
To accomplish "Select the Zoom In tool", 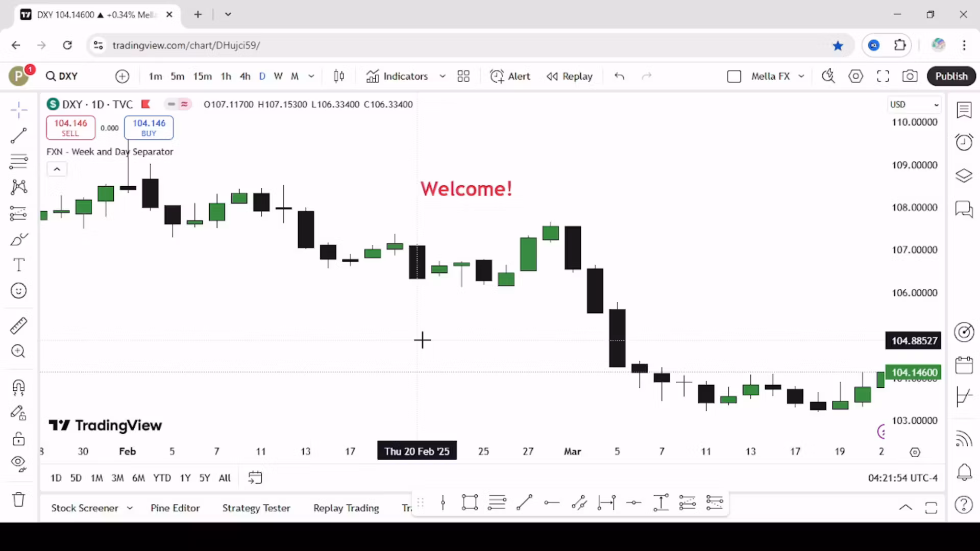I will (18, 351).
